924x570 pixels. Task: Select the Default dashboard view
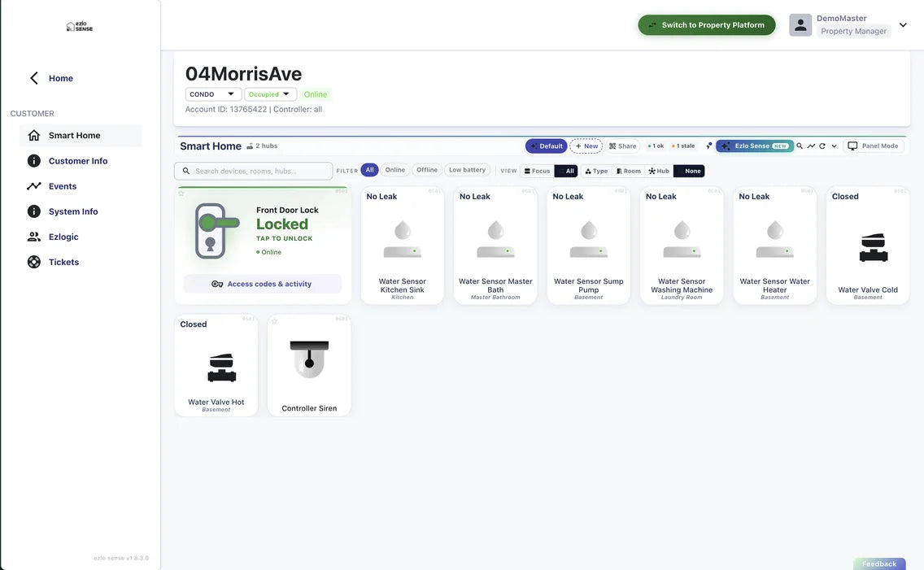(547, 146)
